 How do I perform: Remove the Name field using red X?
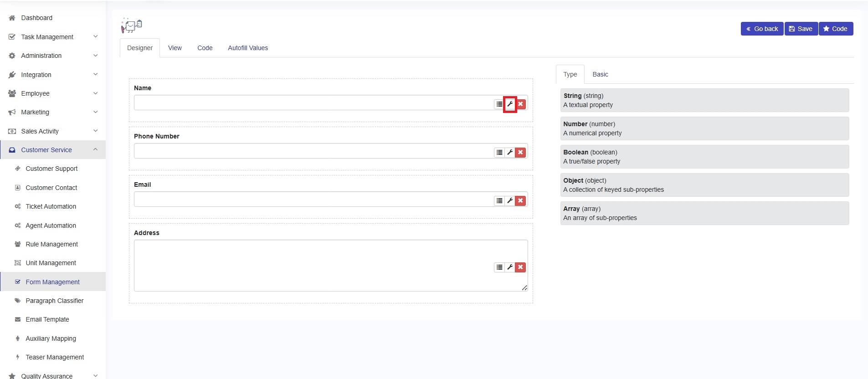[x=520, y=104]
